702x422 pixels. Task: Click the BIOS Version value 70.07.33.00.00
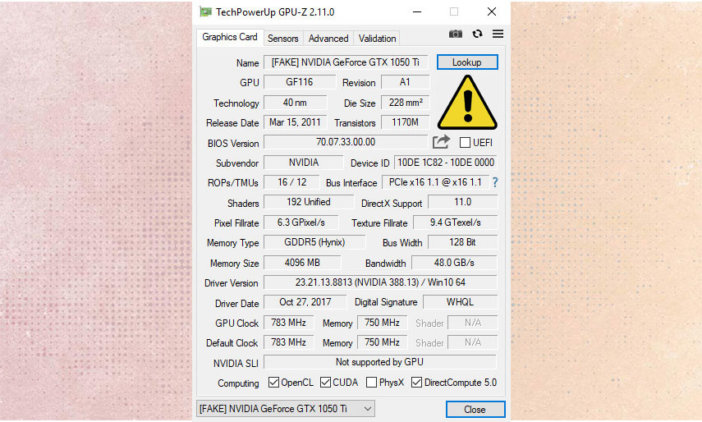(x=346, y=142)
